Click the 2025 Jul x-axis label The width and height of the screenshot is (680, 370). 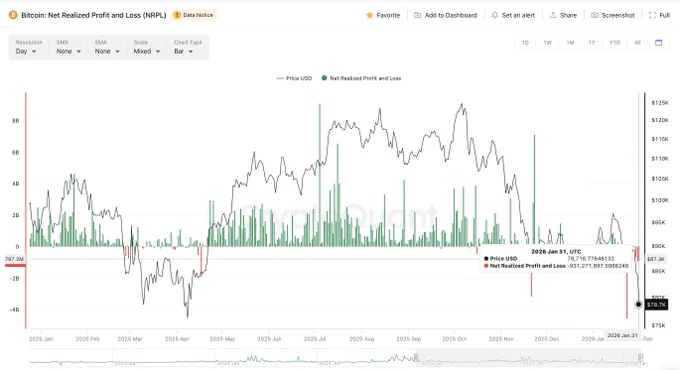(315, 339)
